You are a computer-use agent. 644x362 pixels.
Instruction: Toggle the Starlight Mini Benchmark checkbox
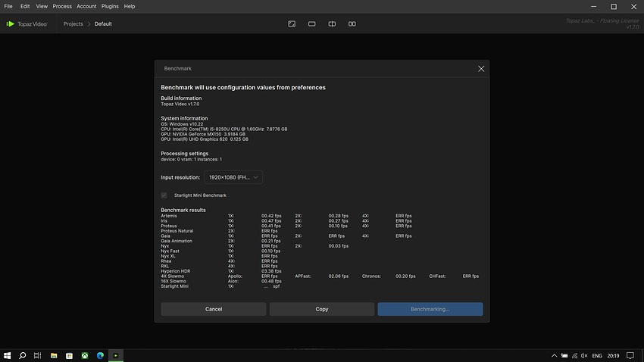(x=164, y=195)
